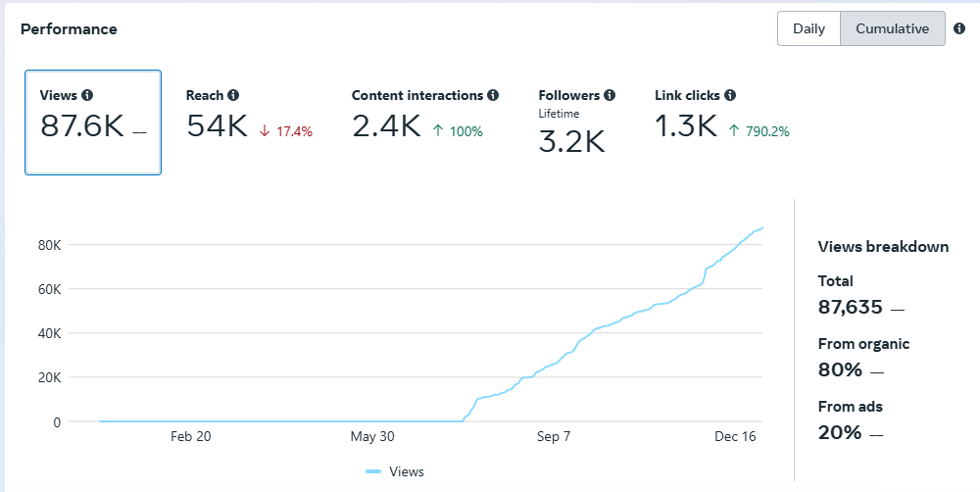Select the Reach metric
The height and width of the screenshot is (492, 980).
click(249, 116)
